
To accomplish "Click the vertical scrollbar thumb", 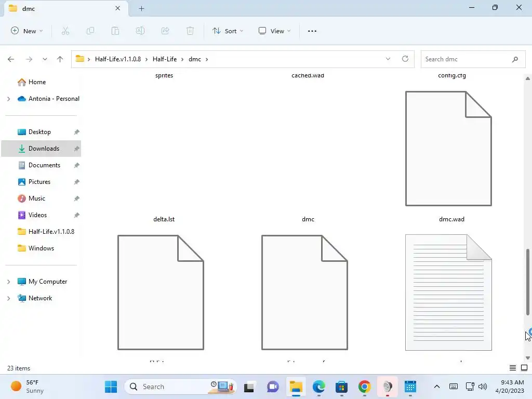I will (x=528, y=282).
